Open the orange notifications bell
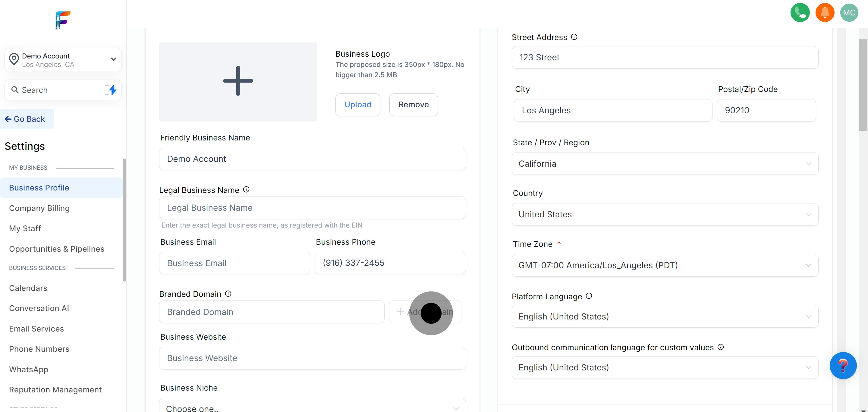Screen dimensions: 868x412 pyautogui.click(x=825, y=13)
